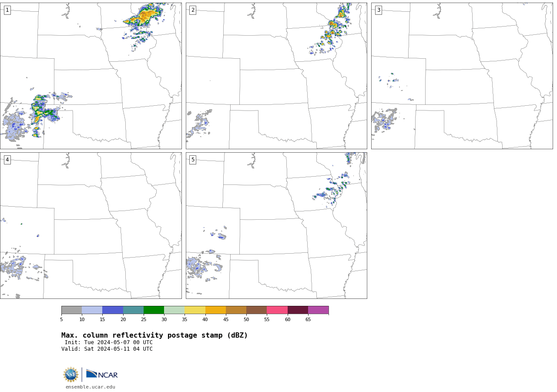Image resolution: width=557 pixels, height=392 pixels.
Task: Click the brown 50-55 dBZ swatch
Action: tap(257, 310)
